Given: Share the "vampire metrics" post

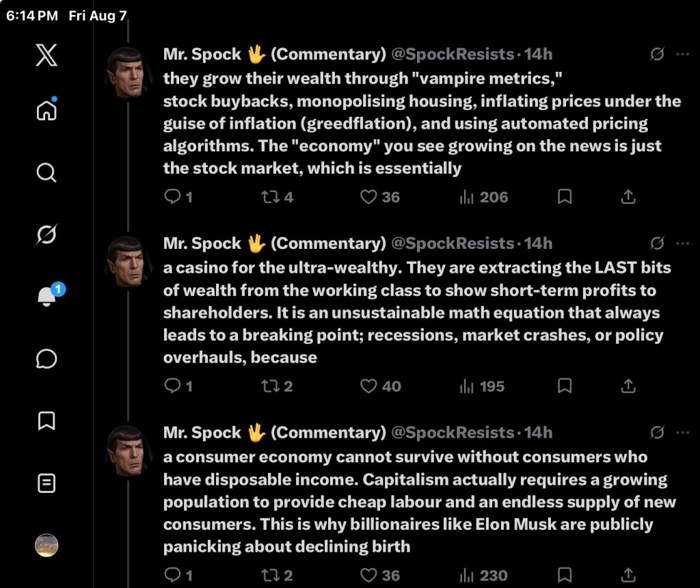Looking at the screenshot, I should 628,196.
